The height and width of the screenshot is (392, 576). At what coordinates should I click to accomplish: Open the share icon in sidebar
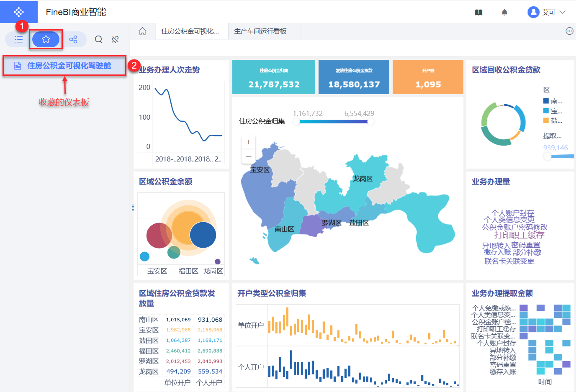pyautogui.click(x=73, y=39)
